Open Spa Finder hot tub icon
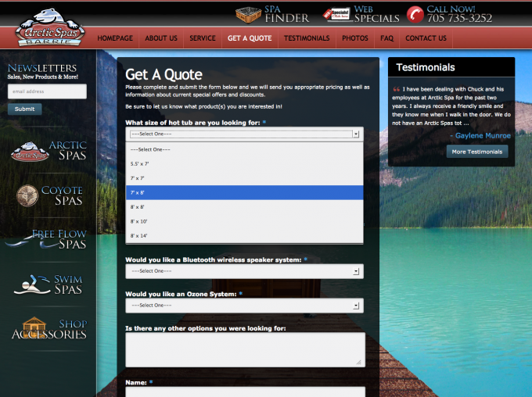532x397 pixels. coord(247,14)
